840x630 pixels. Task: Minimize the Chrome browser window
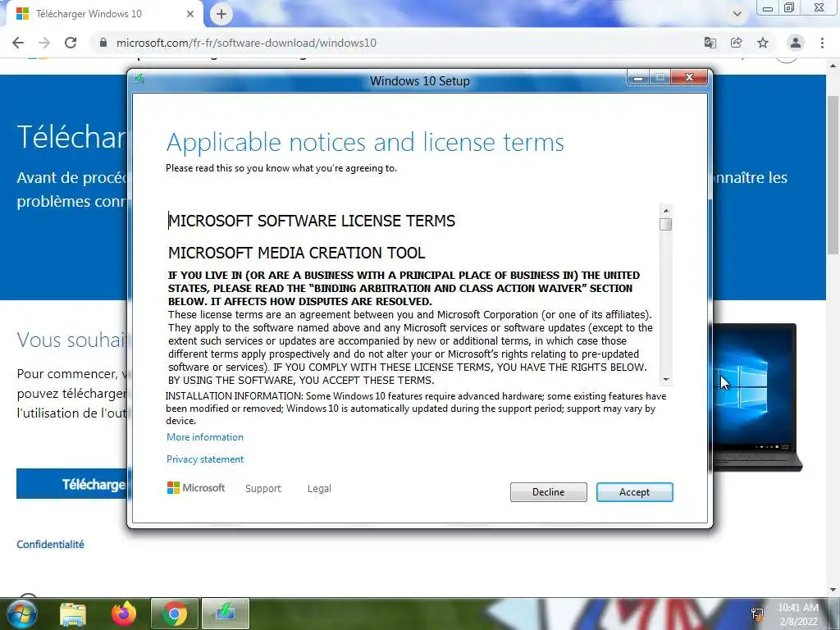click(x=768, y=7)
